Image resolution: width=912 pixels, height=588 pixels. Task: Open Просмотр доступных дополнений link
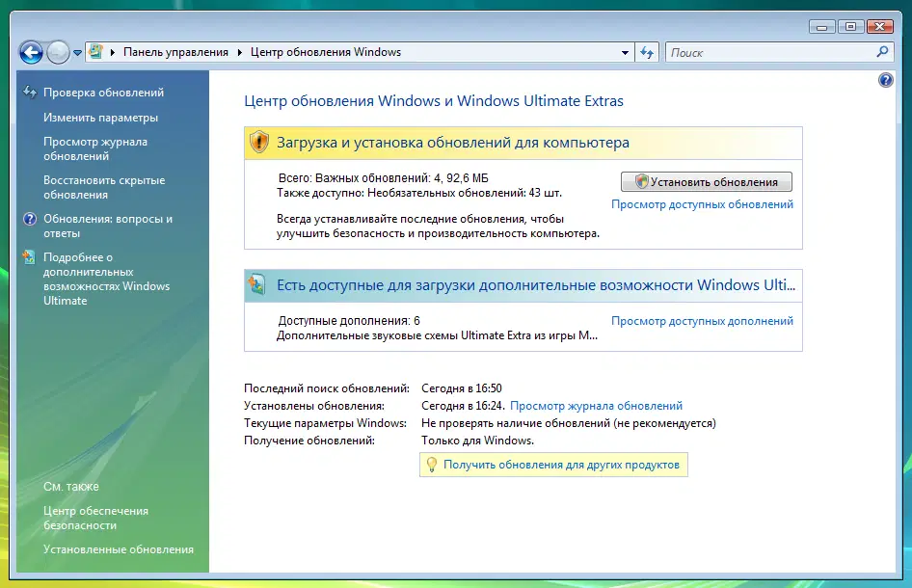[702, 321]
